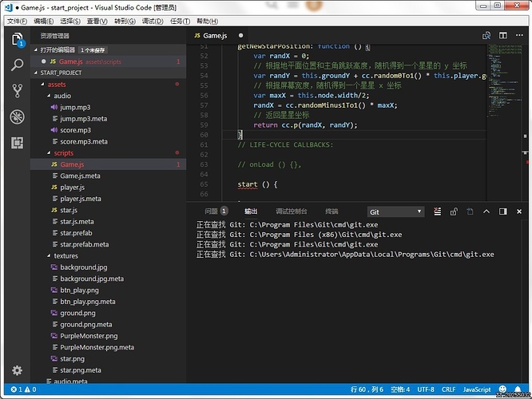Collapse the textures folder
The width and height of the screenshot is (532, 399).
click(x=66, y=256)
